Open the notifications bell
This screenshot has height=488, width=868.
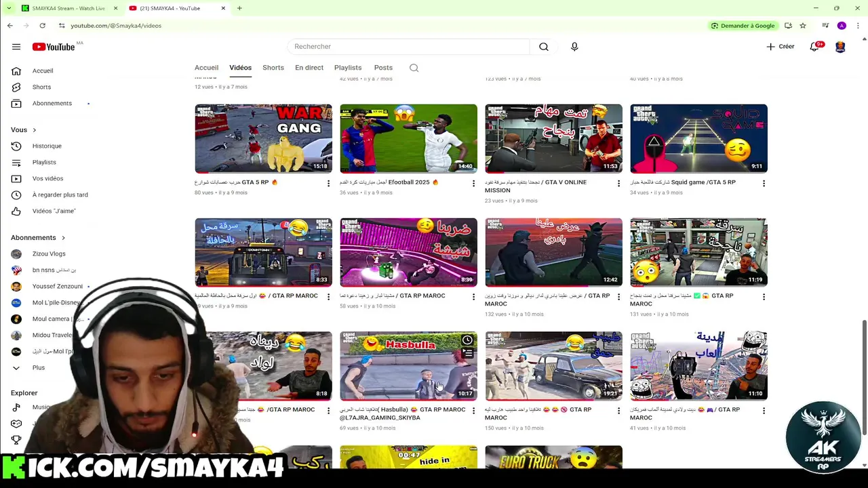(814, 47)
